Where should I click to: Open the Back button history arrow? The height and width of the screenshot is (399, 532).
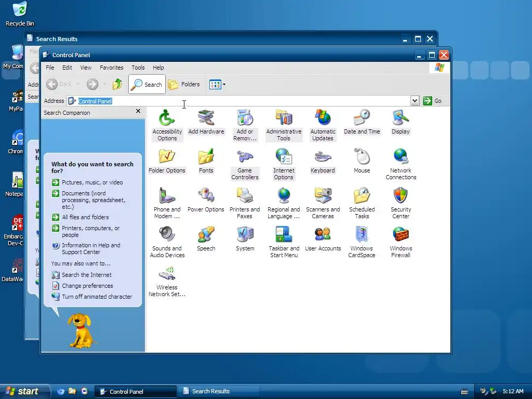(x=78, y=84)
